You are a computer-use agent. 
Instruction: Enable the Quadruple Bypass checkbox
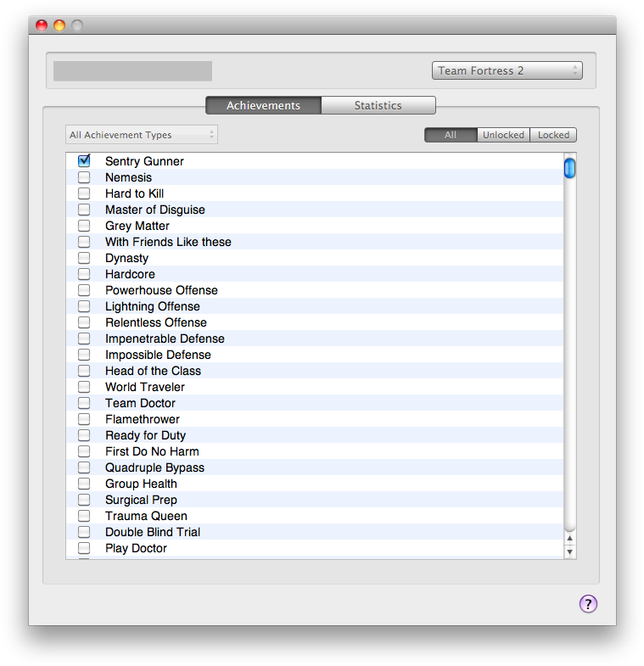[84, 467]
